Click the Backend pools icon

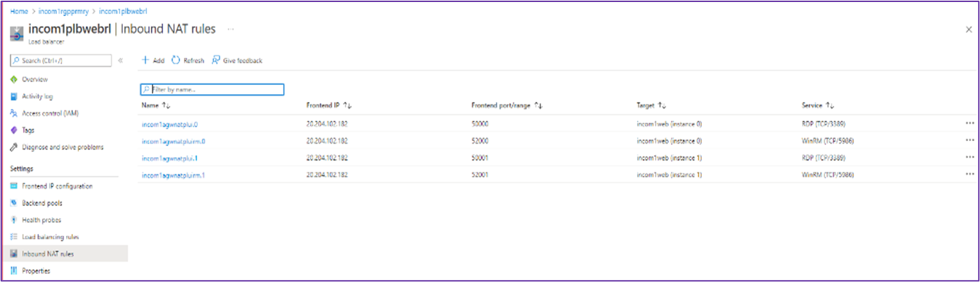point(14,203)
